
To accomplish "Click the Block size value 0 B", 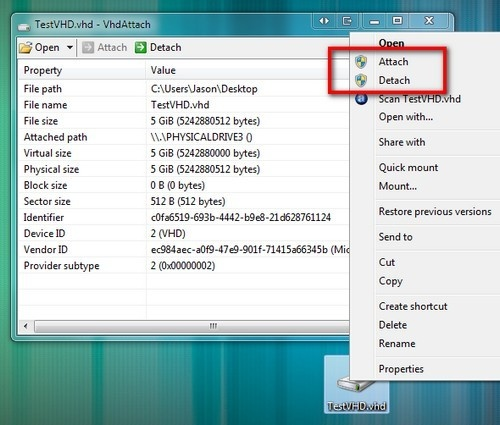I will [x=178, y=185].
